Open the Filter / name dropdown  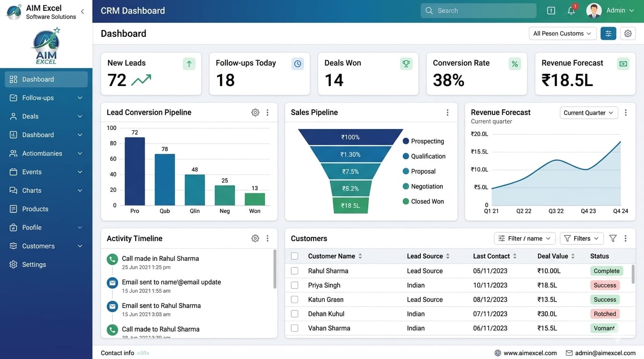click(525, 238)
